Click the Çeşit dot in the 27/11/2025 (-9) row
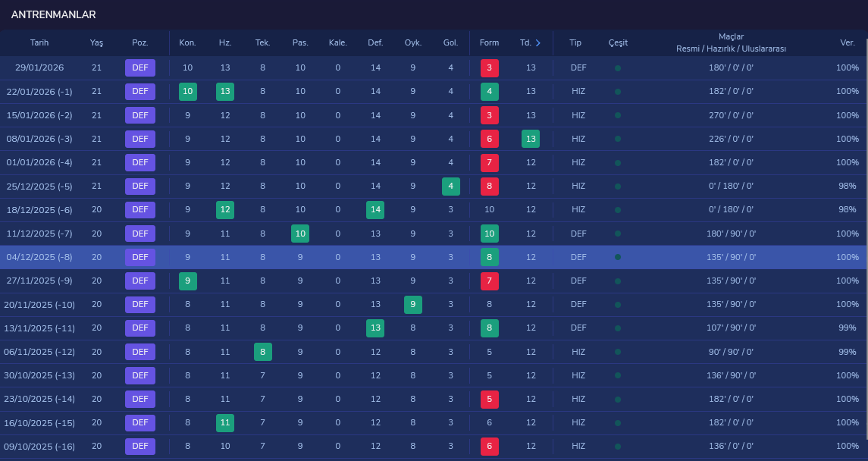The width and height of the screenshot is (868, 461). [618, 281]
